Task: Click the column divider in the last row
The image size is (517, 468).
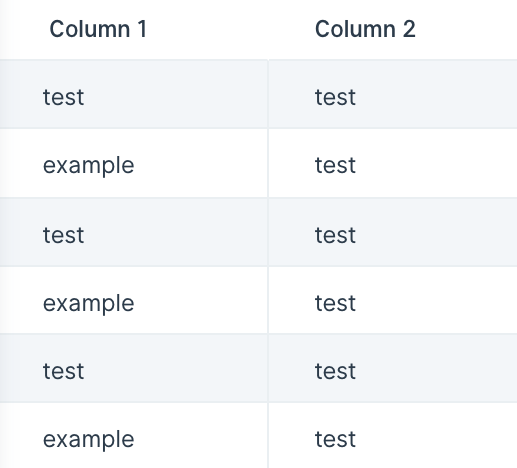Action: tap(268, 436)
